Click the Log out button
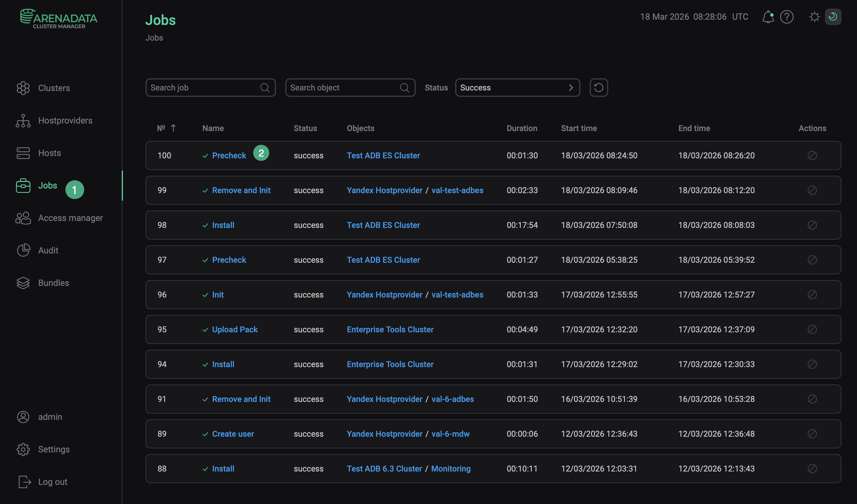Screen dimensions: 857x504 52,482
